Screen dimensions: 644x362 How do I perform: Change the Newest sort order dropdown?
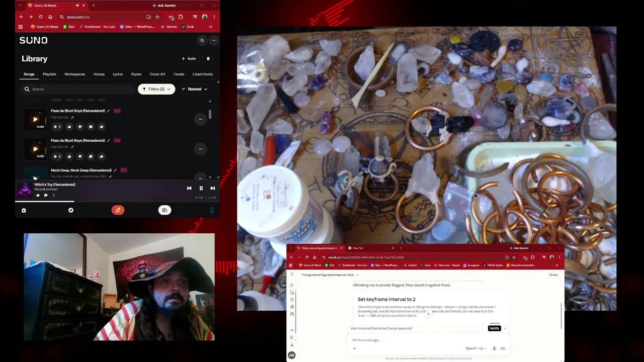click(195, 89)
